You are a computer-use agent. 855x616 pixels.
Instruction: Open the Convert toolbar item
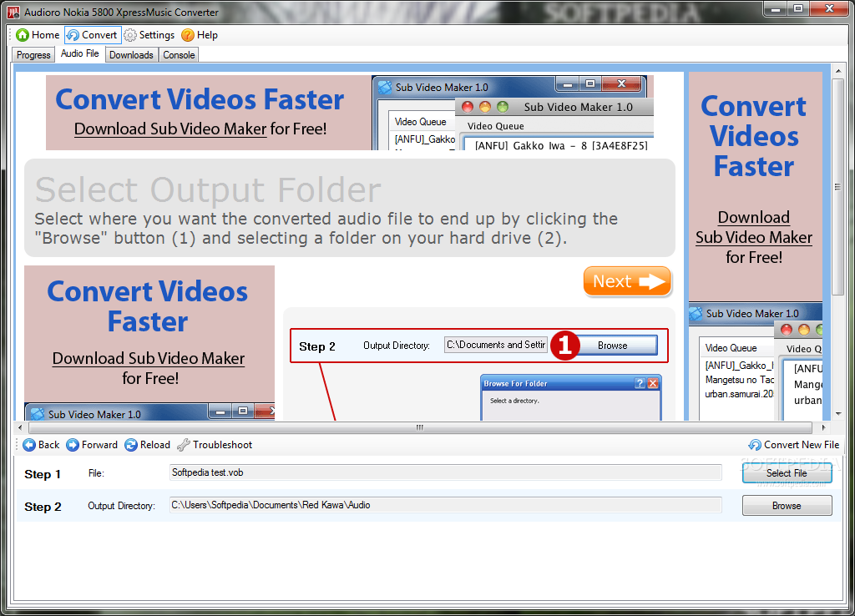(92, 35)
